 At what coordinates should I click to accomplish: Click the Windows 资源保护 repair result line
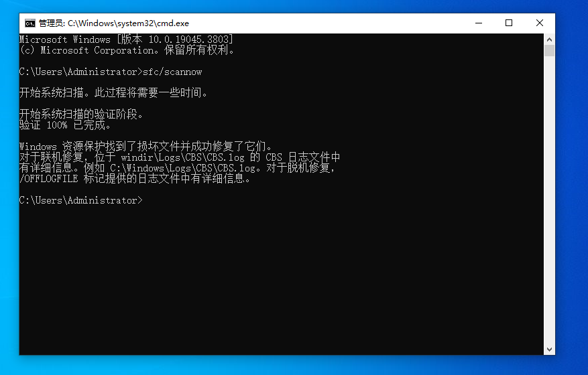(146, 146)
